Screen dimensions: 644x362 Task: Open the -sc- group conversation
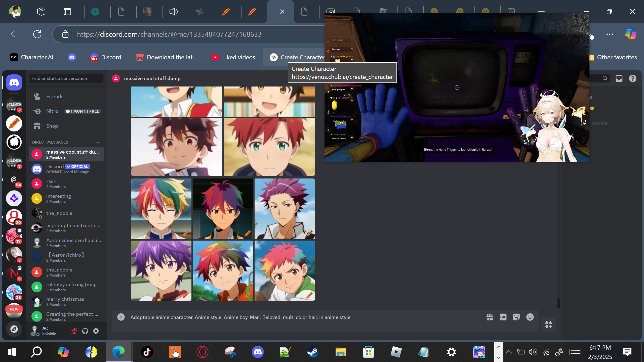tap(66, 184)
